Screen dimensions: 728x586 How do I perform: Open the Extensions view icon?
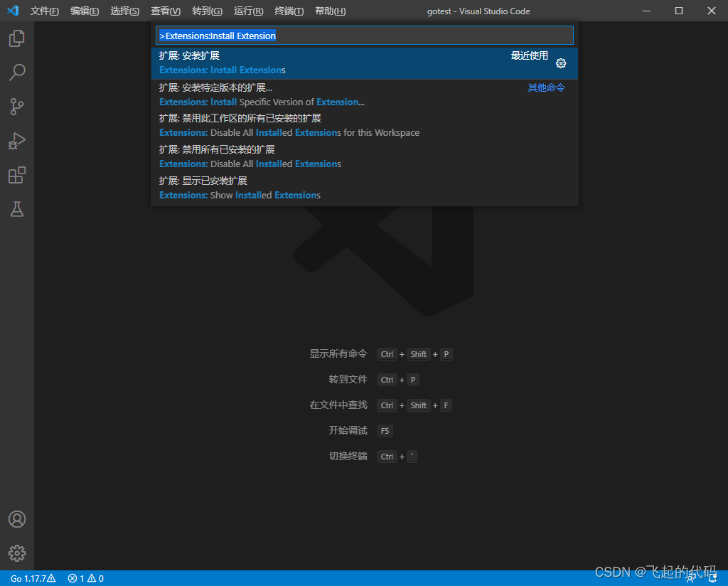pyautogui.click(x=17, y=175)
